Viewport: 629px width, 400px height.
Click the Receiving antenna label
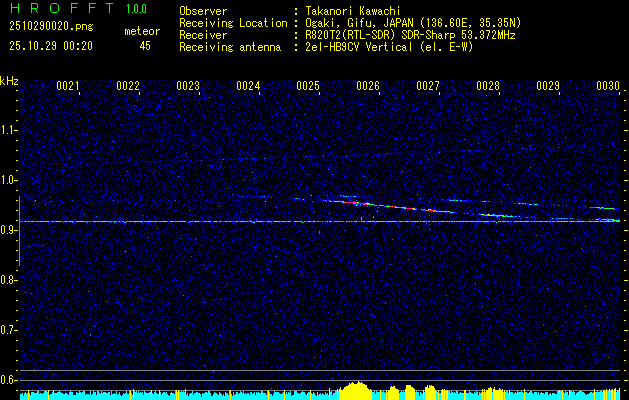(x=230, y=47)
